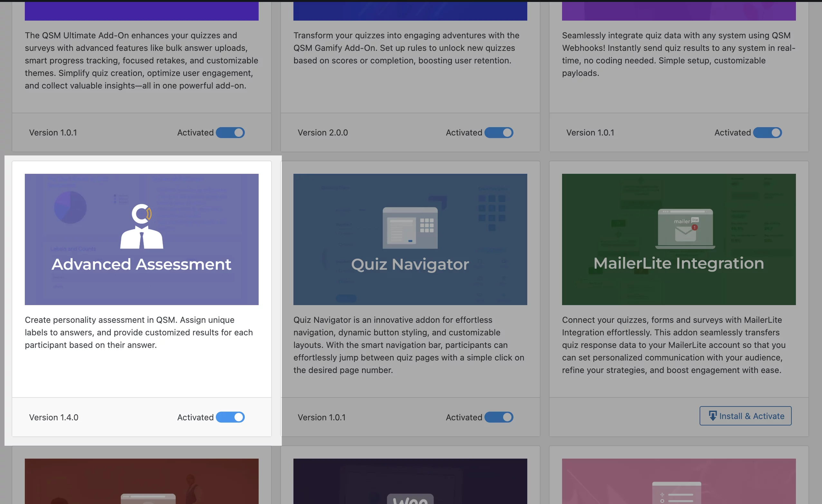Open the MailerLite Integration banner image
This screenshot has width=822, height=504.
tap(679, 239)
